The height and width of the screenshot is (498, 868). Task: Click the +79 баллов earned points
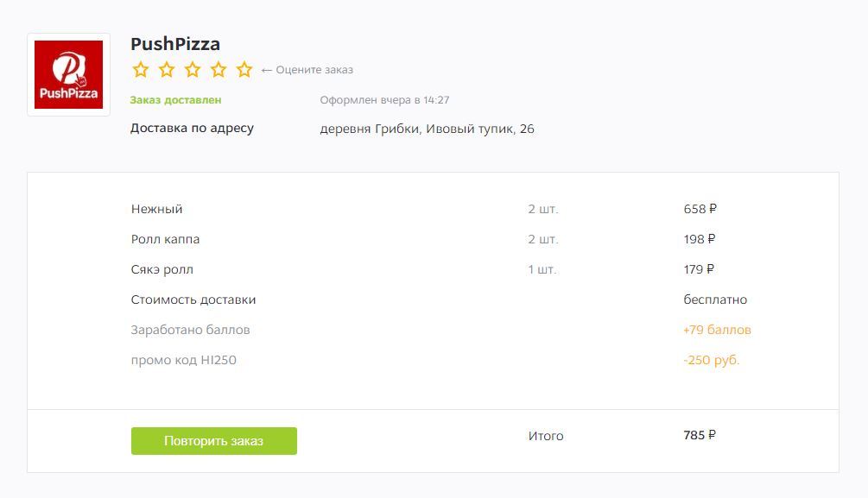[717, 330]
